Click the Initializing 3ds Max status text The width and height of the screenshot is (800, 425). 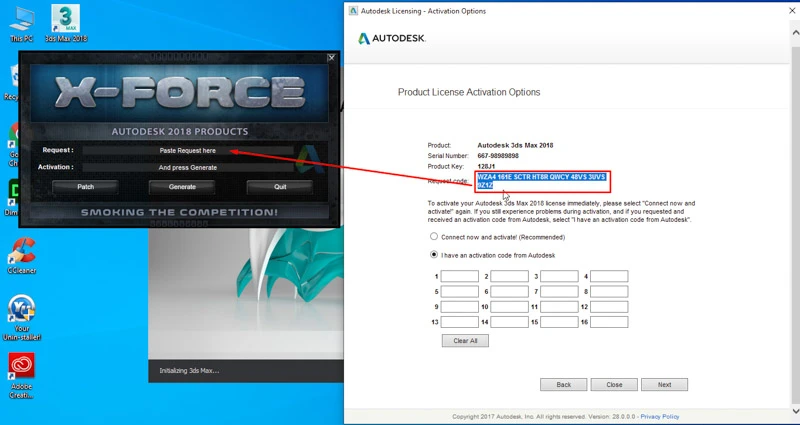point(189,370)
